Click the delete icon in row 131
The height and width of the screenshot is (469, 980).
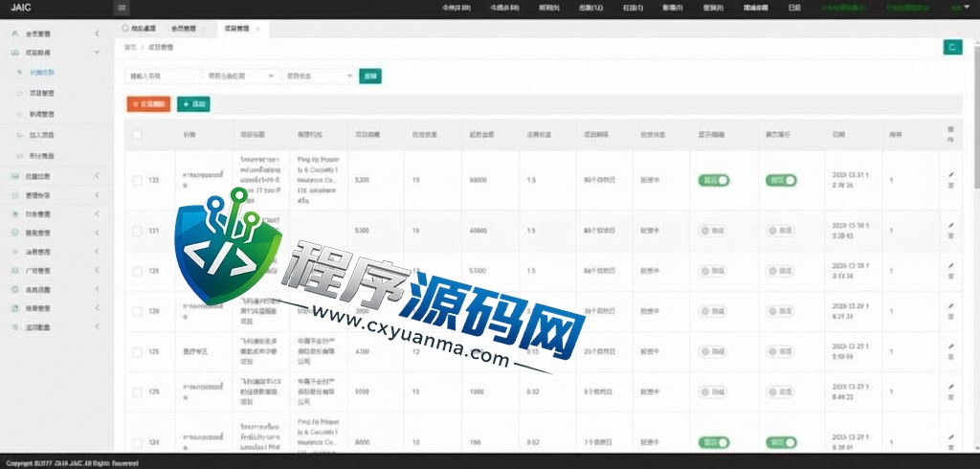[x=950, y=235]
